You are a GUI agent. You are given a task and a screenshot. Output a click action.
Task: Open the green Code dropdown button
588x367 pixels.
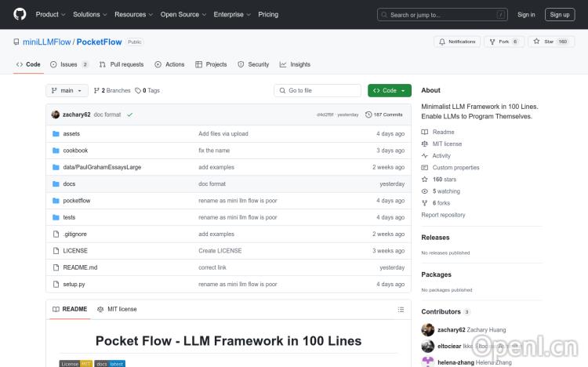(389, 90)
